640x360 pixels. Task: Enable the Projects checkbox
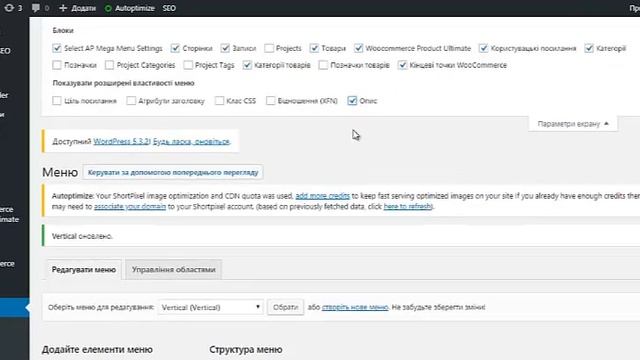coord(269,48)
